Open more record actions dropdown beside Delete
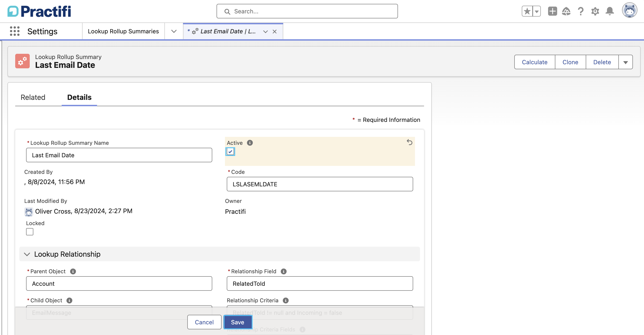 click(x=625, y=62)
